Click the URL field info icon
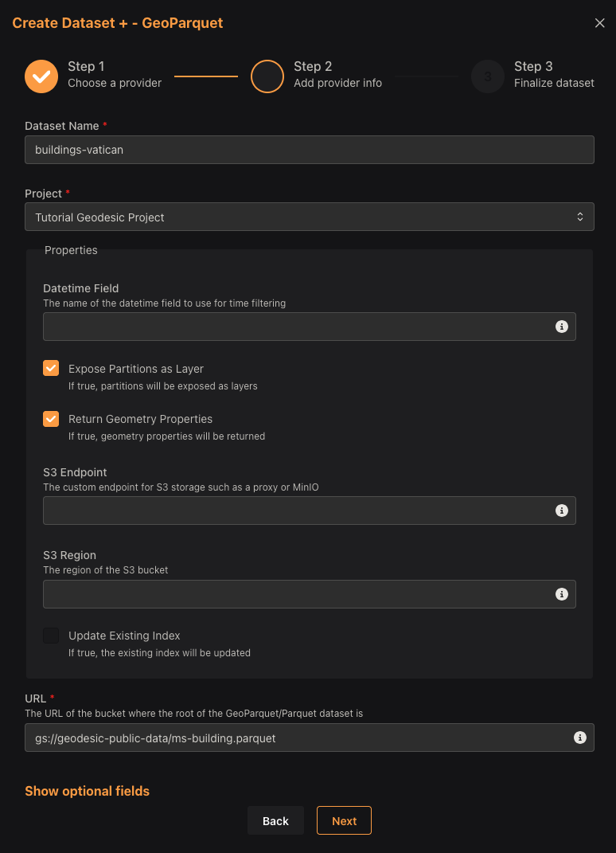The width and height of the screenshot is (616, 853). point(580,738)
